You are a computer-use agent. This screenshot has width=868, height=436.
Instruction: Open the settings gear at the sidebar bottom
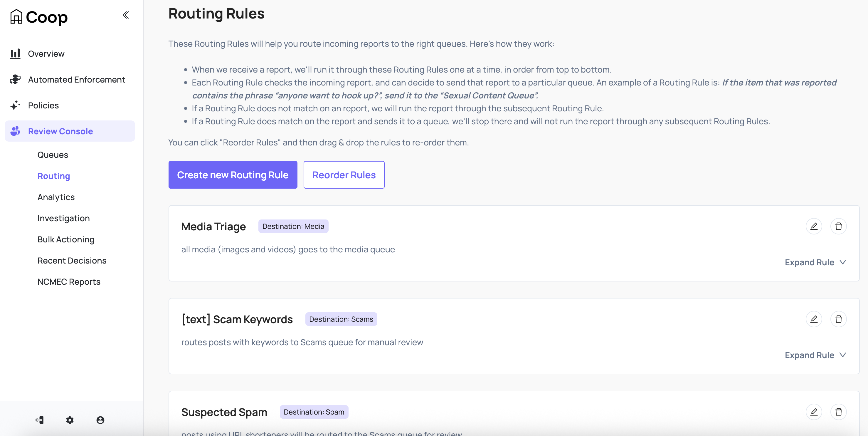tap(70, 420)
